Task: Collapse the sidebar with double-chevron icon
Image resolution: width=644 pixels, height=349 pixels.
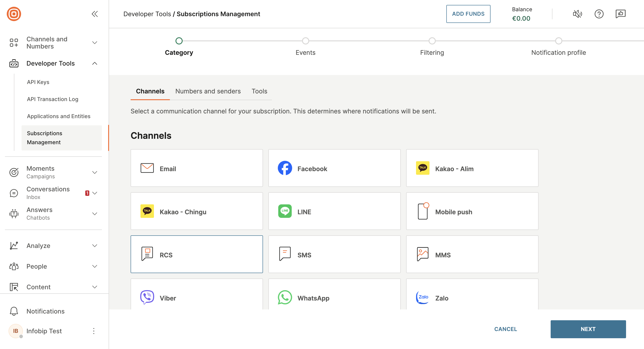Action: tap(94, 14)
